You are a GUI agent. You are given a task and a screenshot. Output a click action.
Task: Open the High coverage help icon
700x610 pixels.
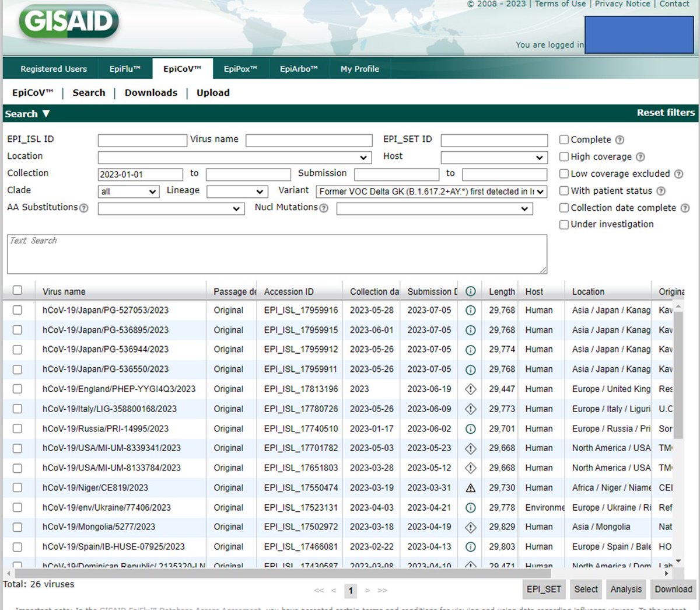[640, 157]
